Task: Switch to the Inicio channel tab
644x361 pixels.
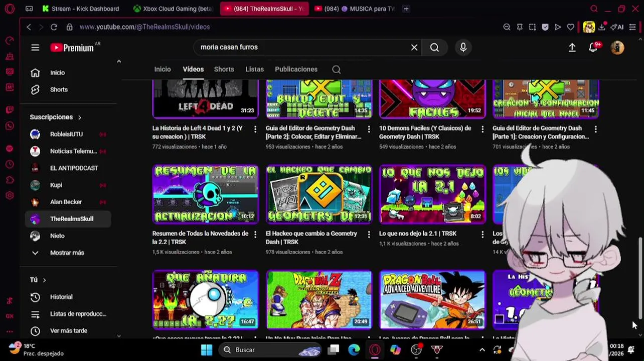Action: [x=163, y=69]
